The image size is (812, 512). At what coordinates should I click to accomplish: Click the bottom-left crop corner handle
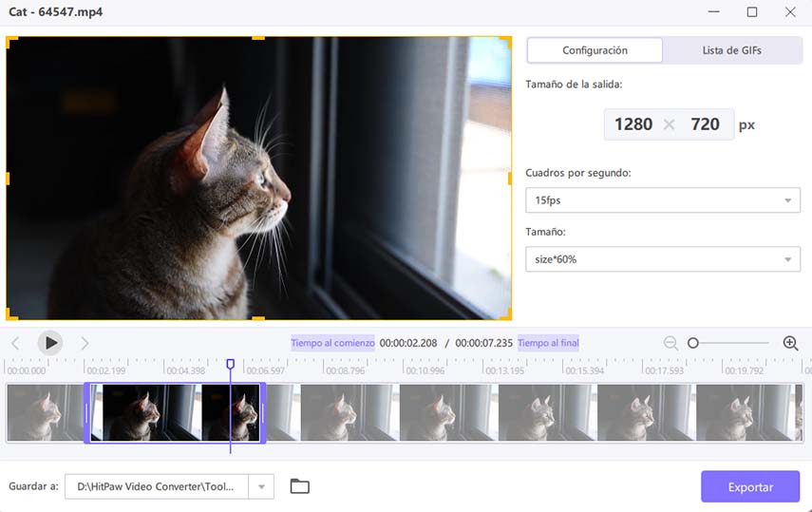point(11,314)
